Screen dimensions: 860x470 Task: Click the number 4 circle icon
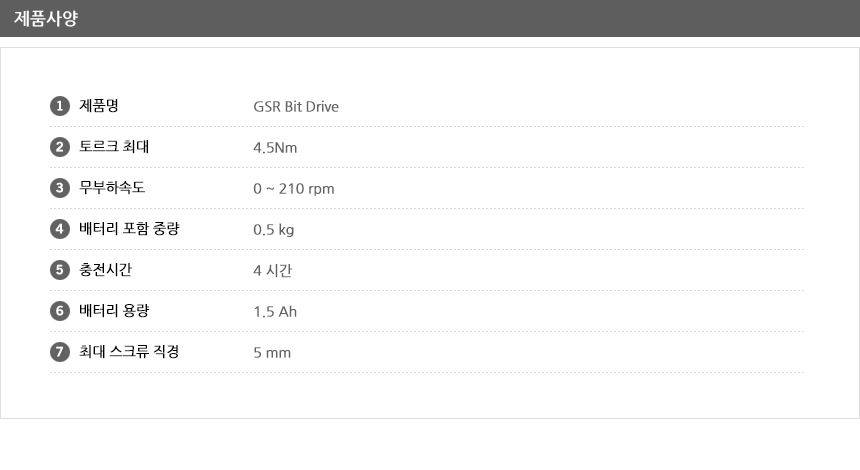click(x=59, y=229)
